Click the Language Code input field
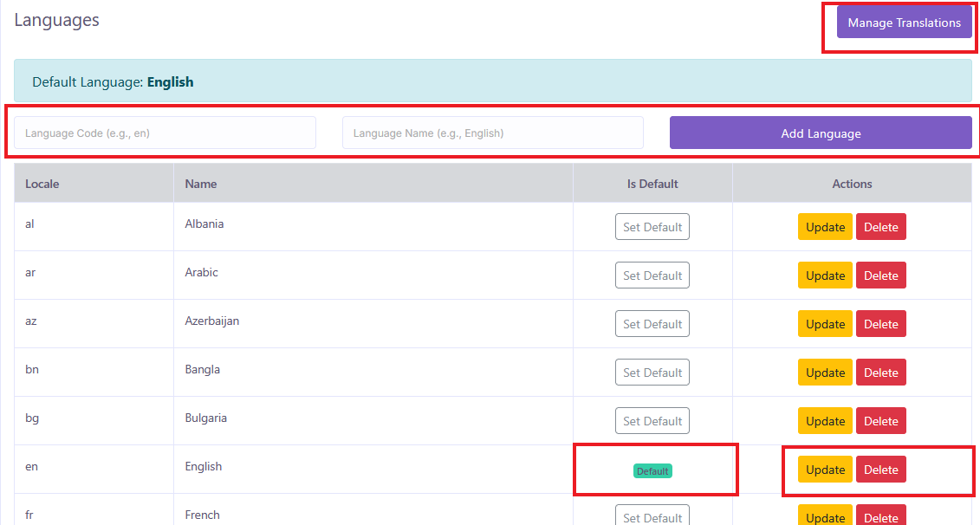This screenshot has width=980, height=525. (165, 133)
